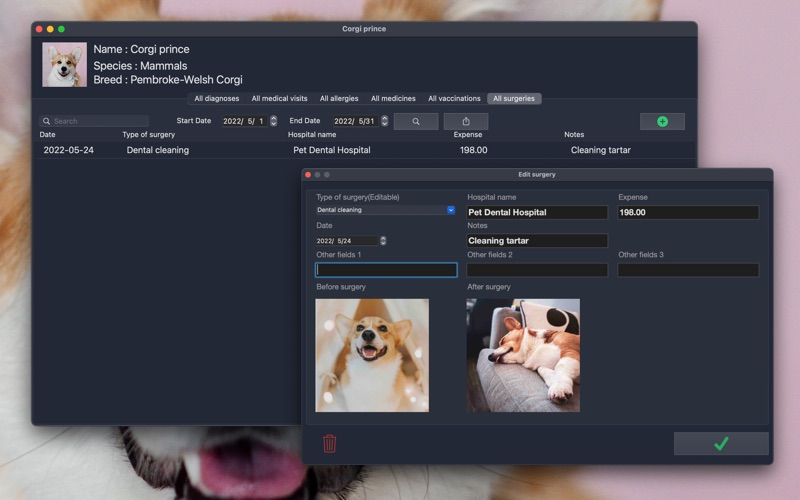Focus the Other fields 2 input
The height and width of the screenshot is (500, 800).
pos(537,270)
